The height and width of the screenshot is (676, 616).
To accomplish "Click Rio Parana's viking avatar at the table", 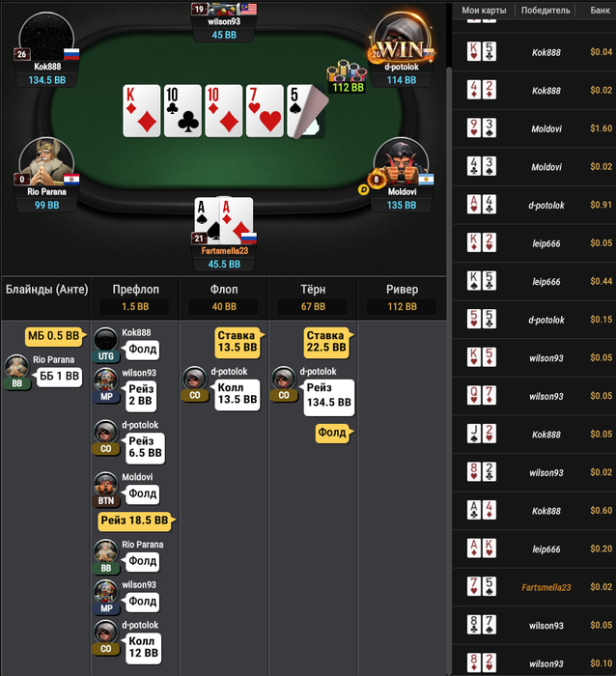I will [x=46, y=163].
